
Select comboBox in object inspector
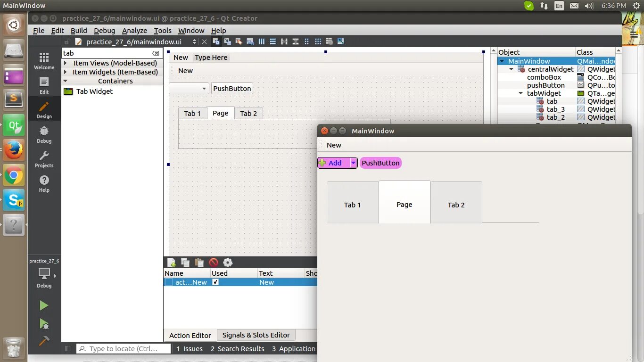point(544,77)
